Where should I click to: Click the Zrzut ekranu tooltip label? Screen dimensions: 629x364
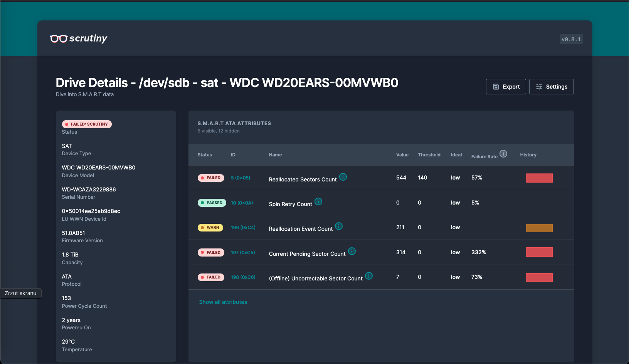(21, 293)
